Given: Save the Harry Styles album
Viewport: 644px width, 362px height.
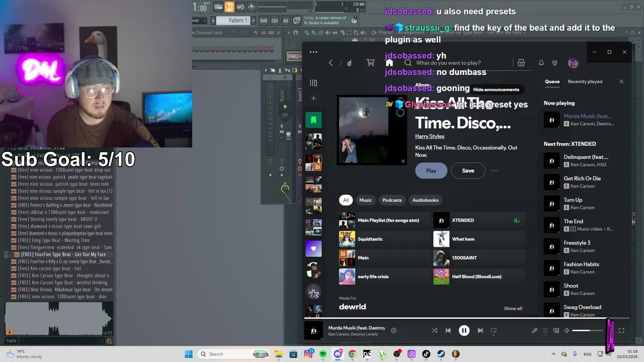Looking at the screenshot, I should [468, 170].
